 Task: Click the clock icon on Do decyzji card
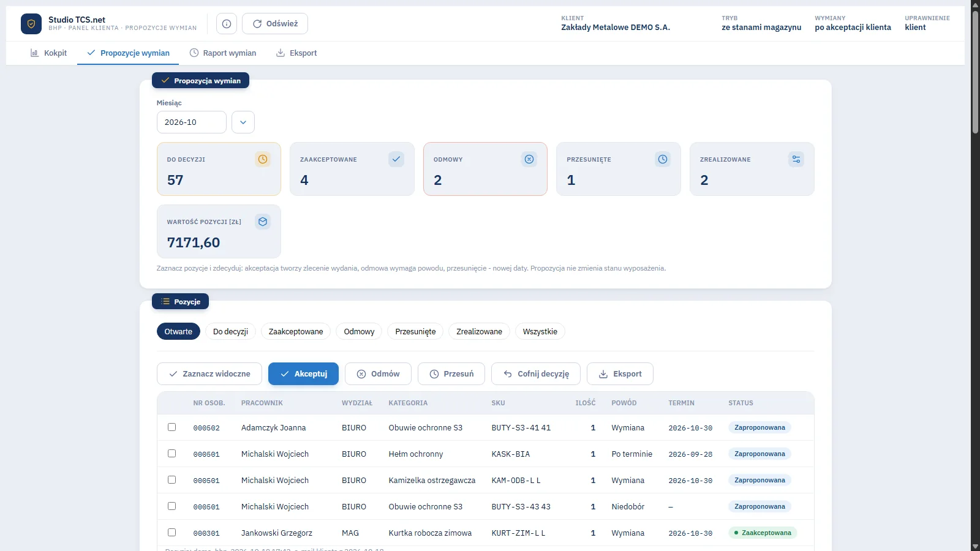point(263,159)
